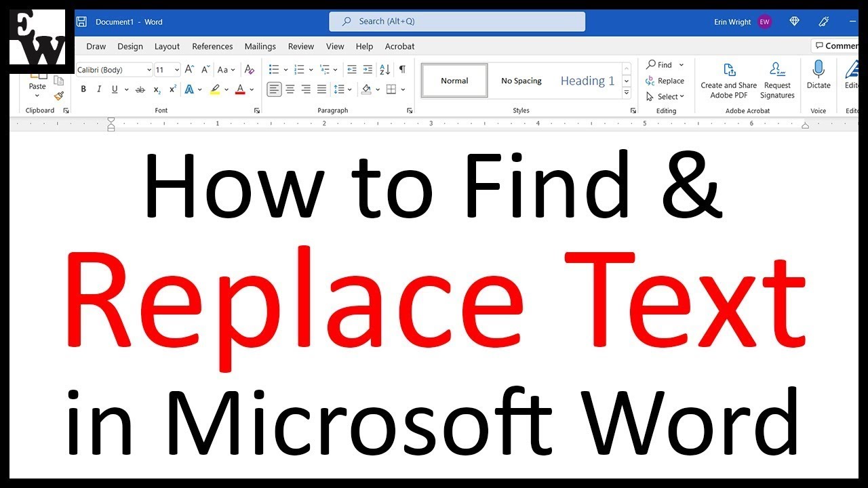The image size is (868, 488).
Task: Toggle subscript formatting
Action: [x=157, y=89]
